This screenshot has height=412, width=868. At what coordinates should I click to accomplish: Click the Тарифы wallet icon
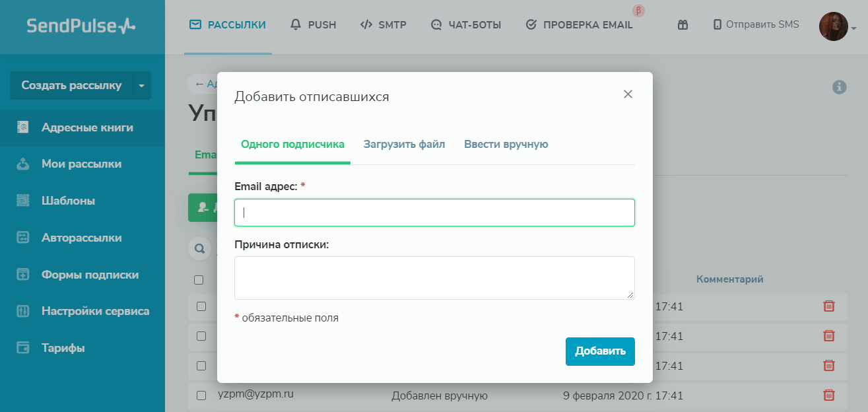(23, 348)
